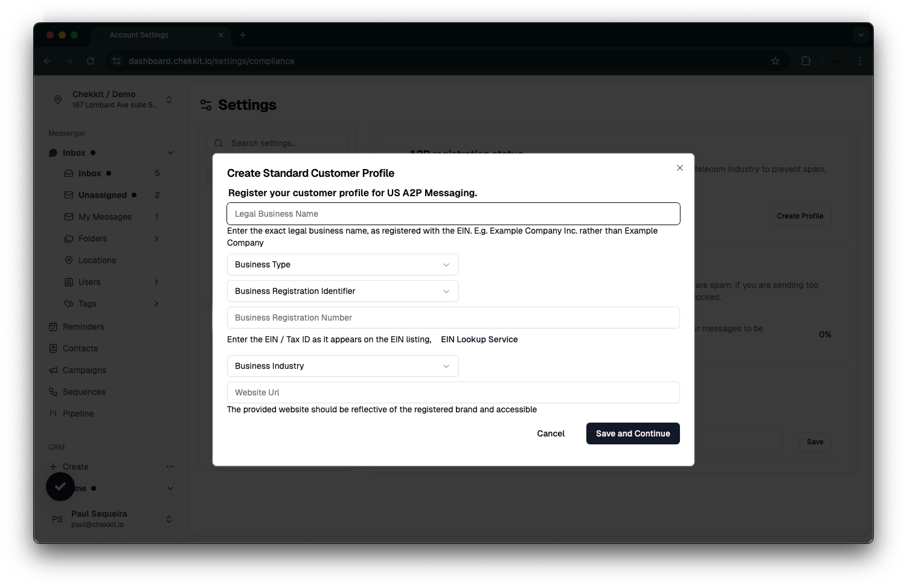This screenshot has width=907, height=588.
Task: Click the Website Url field
Action: pos(453,392)
